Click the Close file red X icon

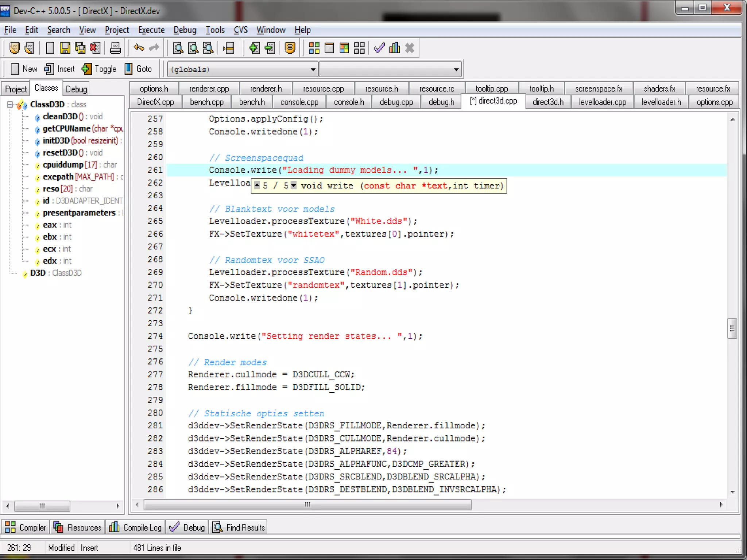point(95,48)
